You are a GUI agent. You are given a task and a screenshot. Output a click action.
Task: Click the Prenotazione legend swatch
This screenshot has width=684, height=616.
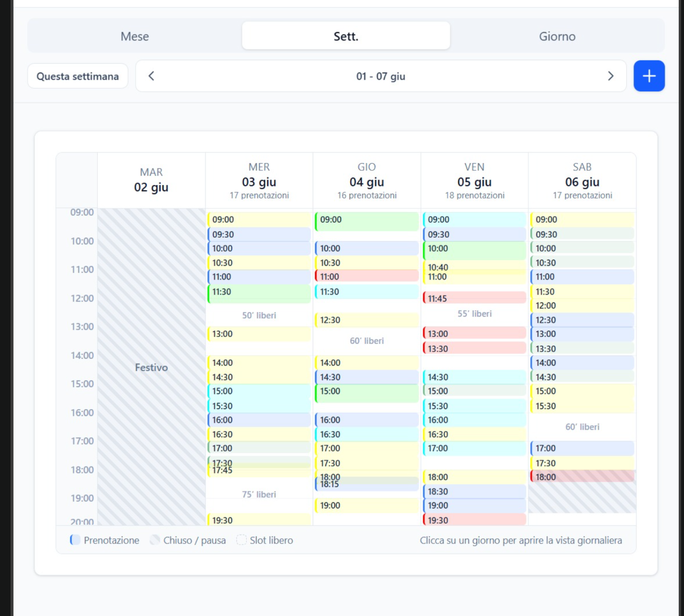(x=75, y=540)
